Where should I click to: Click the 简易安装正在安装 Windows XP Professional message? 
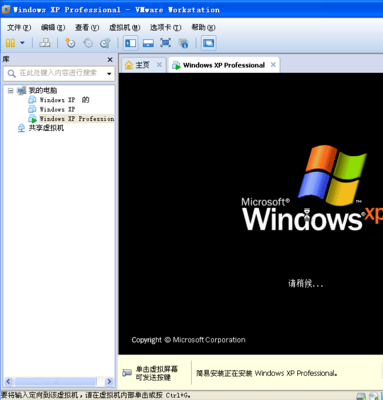click(266, 373)
